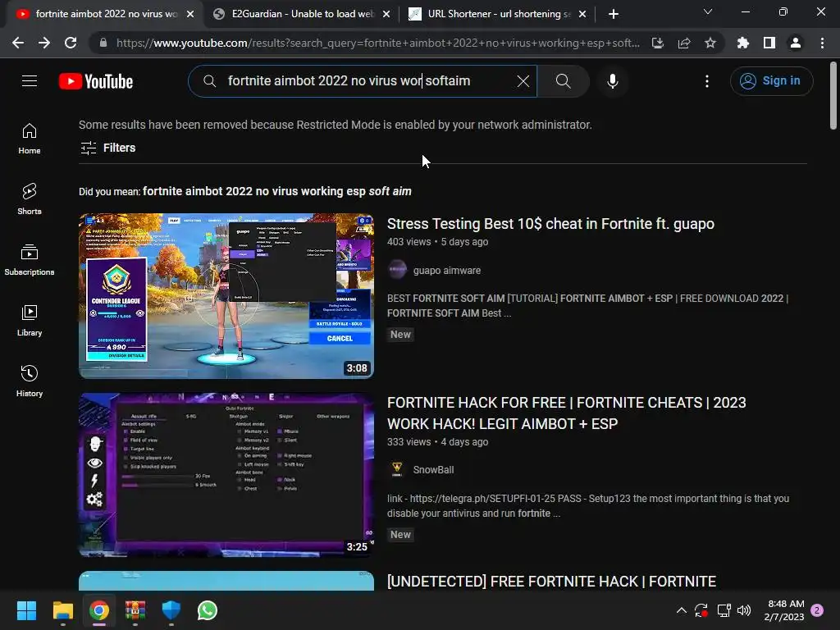Play the 3:08 video thumbnail
Image resolution: width=840 pixels, height=630 pixels.
tap(226, 295)
